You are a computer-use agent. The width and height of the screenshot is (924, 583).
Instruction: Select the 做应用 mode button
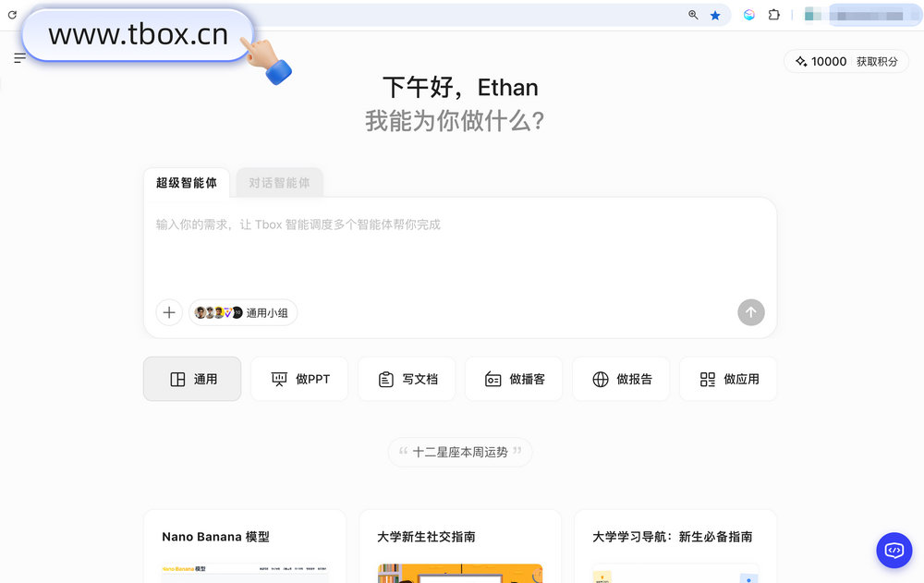tap(728, 379)
